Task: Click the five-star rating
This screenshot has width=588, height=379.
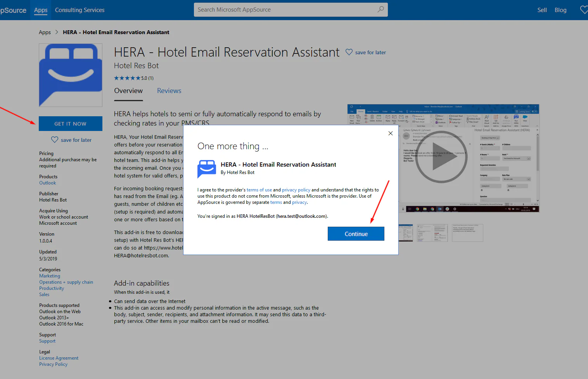Action: tap(127, 78)
